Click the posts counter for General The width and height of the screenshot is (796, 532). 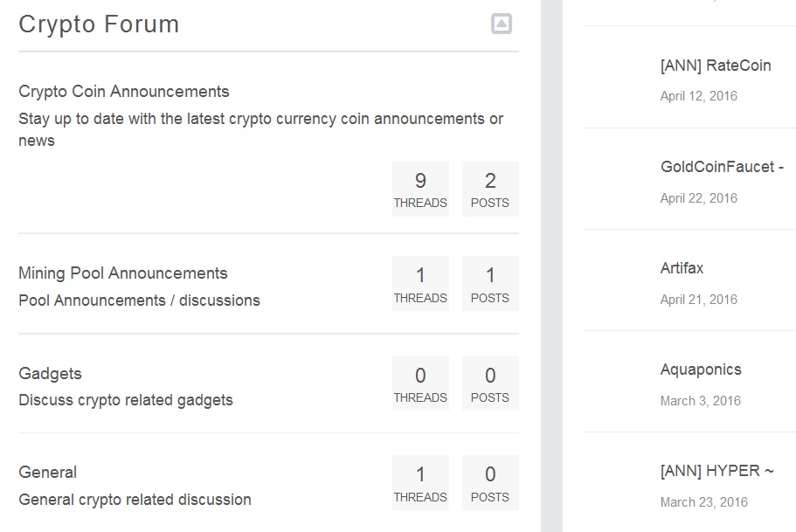[x=490, y=482]
